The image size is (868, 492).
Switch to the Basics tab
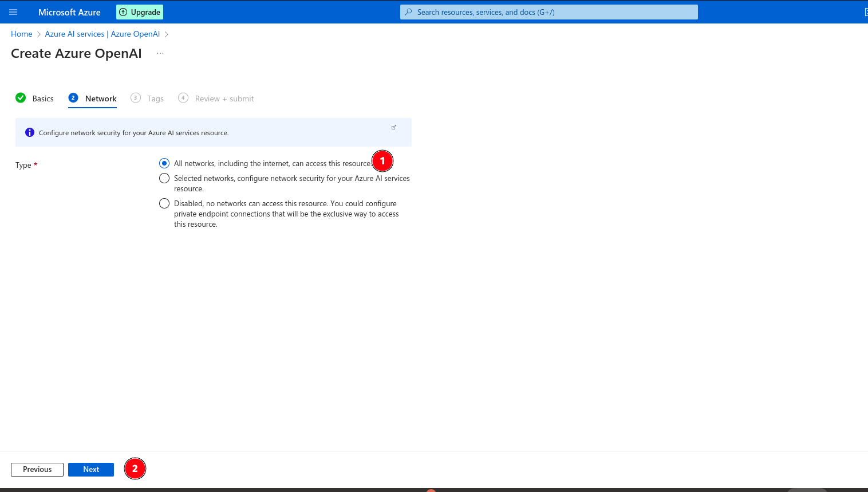pos(35,99)
